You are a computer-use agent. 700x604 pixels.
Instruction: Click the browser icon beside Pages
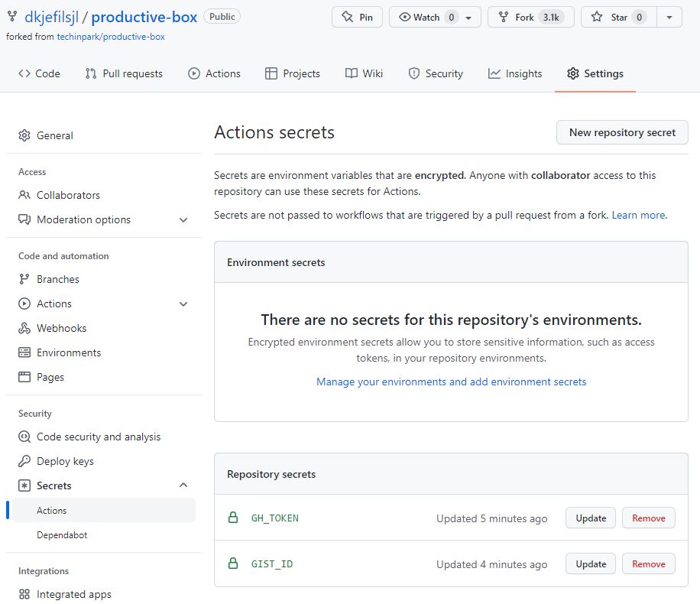(24, 377)
